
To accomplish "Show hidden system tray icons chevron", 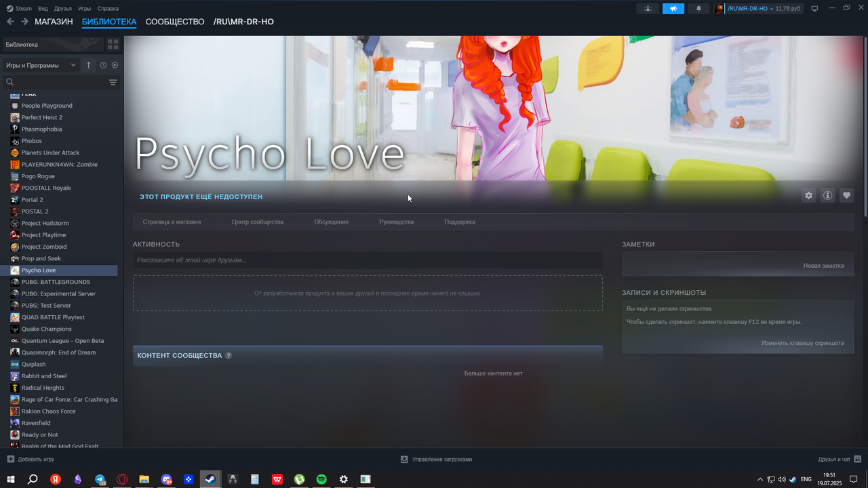I will pyautogui.click(x=760, y=479).
